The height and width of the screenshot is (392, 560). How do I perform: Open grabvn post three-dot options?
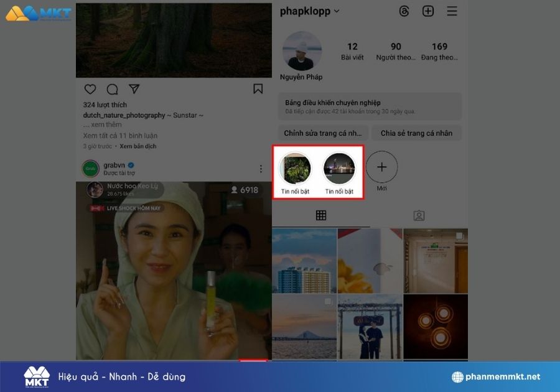pos(261,169)
